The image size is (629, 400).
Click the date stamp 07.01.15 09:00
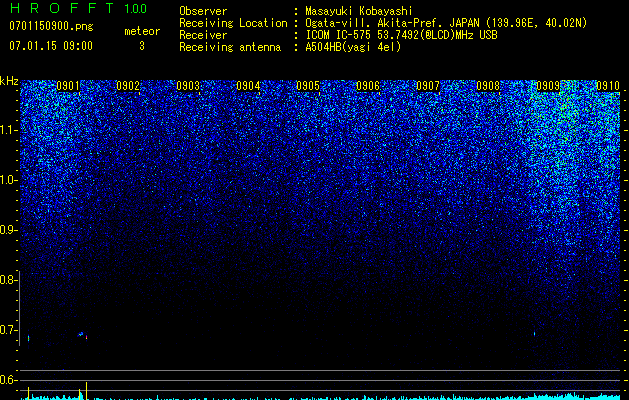click(x=51, y=45)
